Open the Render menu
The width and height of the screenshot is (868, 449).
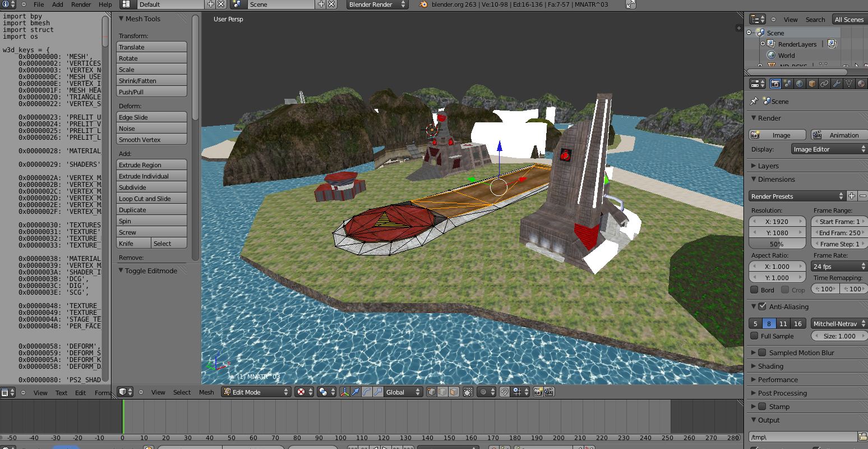click(x=81, y=4)
